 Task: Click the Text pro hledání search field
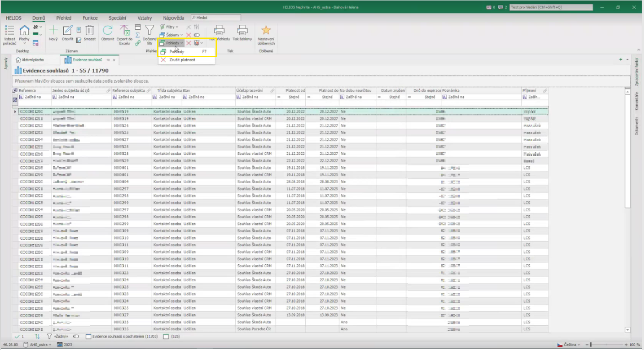551,7
